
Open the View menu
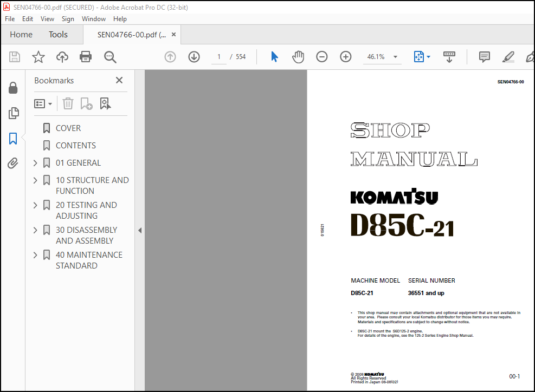[47, 19]
